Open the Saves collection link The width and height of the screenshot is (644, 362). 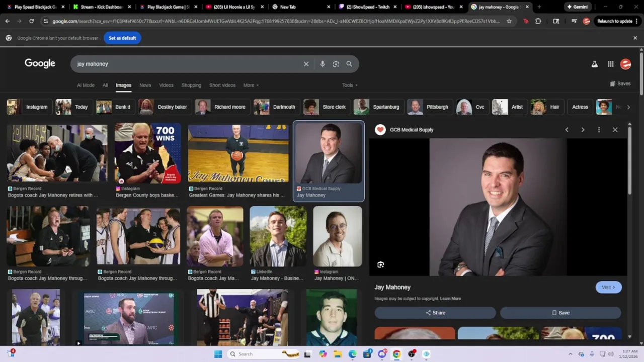pos(620,83)
